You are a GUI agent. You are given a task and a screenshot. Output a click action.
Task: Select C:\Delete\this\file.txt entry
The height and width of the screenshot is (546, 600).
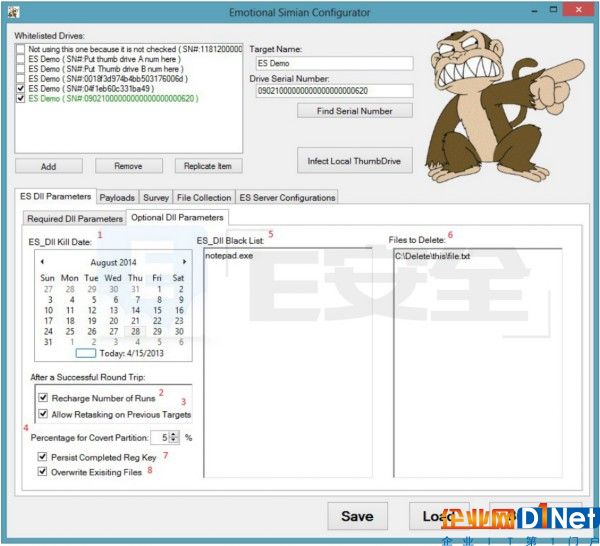tap(432, 256)
